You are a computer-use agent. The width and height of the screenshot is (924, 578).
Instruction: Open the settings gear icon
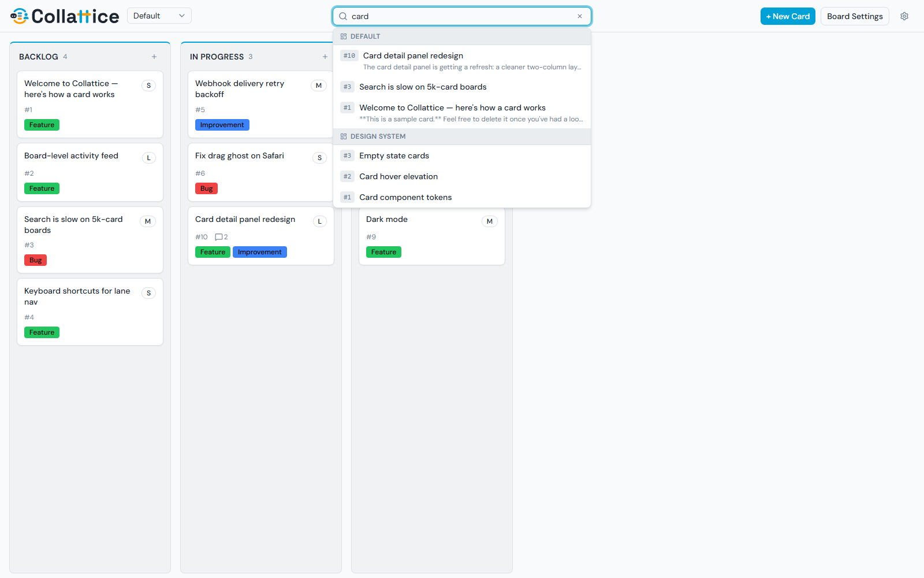click(x=904, y=16)
